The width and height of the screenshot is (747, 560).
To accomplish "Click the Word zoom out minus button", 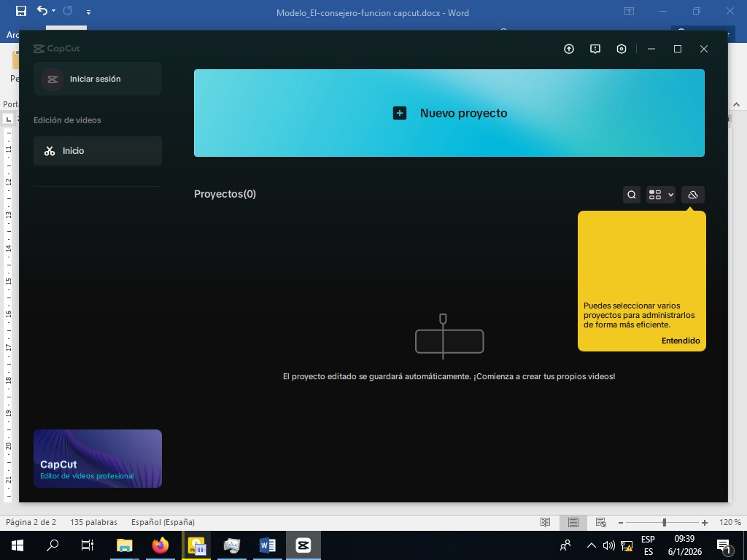I will pyautogui.click(x=620, y=523).
